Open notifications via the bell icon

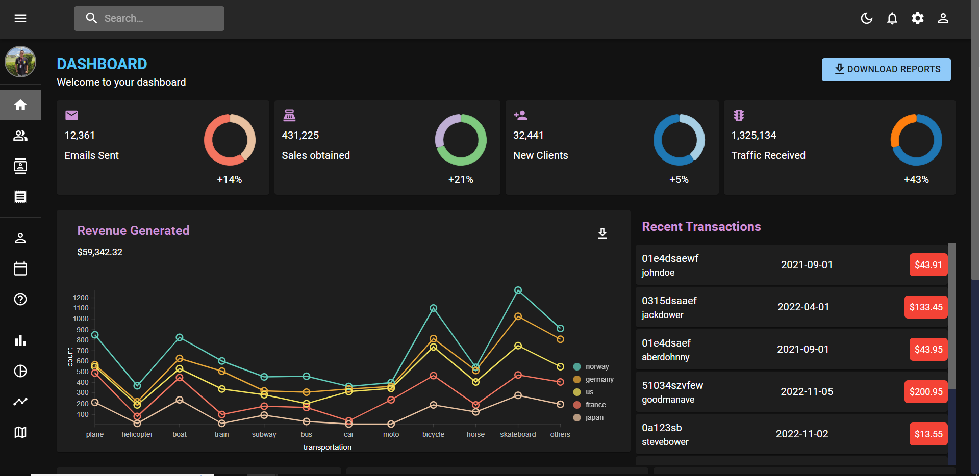pyautogui.click(x=892, y=18)
